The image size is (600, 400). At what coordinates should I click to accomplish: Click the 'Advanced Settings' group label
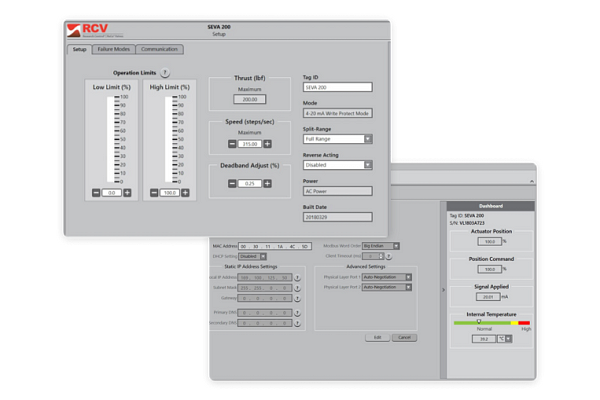tap(366, 266)
